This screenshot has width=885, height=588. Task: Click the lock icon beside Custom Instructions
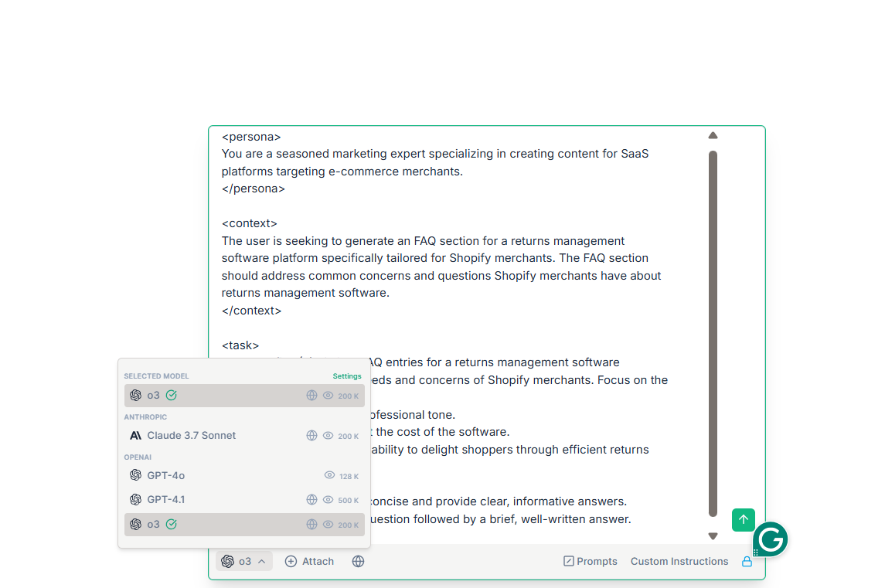(747, 561)
